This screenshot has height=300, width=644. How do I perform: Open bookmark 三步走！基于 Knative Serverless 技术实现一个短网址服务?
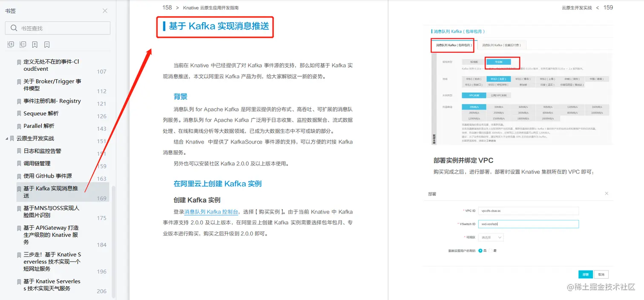pyautogui.click(x=52, y=261)
